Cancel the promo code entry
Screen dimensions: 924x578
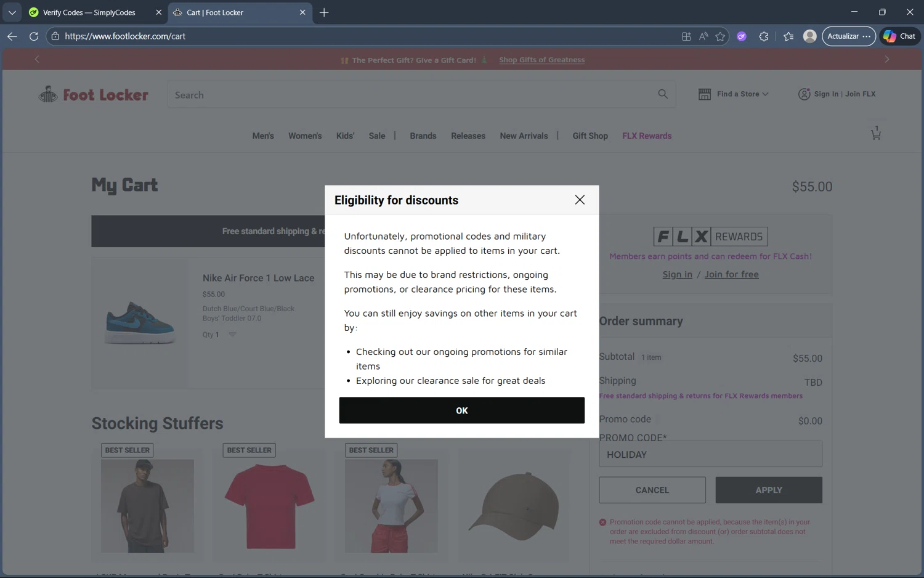[x=652, y=490]
